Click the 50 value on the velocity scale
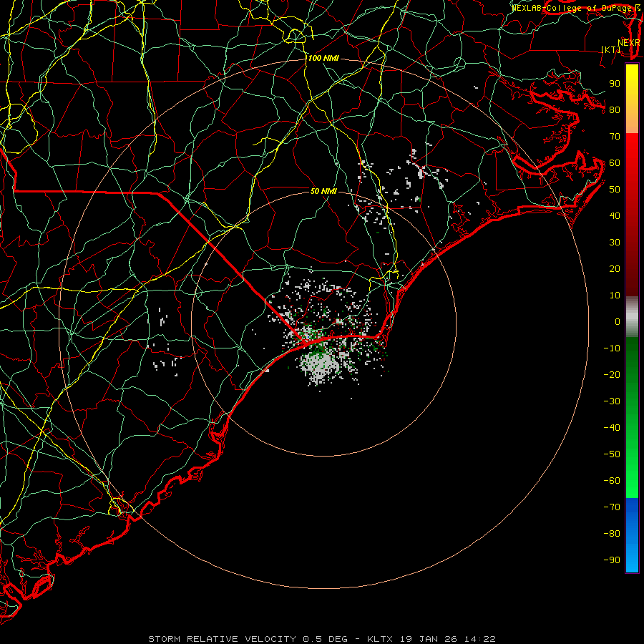The image size is (644, 644). click(x=615, y=190)
